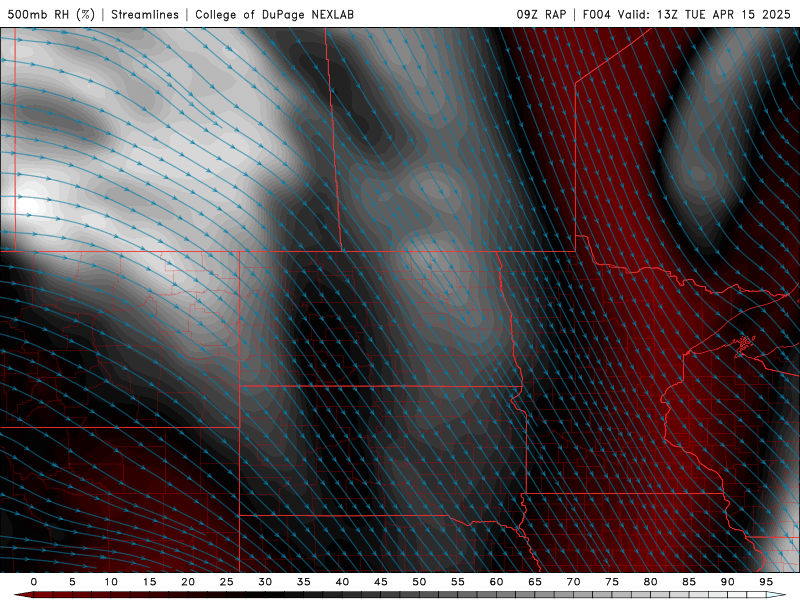Select the 'F004' forecast hour text
The height and width of the screenshot is (600, 800).
coord(596,14)
